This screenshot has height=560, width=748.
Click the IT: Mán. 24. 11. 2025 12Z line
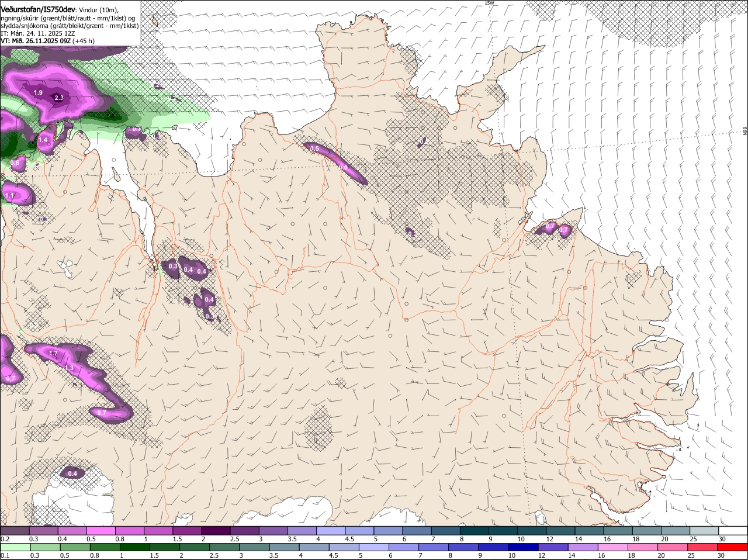coord(38,33)
